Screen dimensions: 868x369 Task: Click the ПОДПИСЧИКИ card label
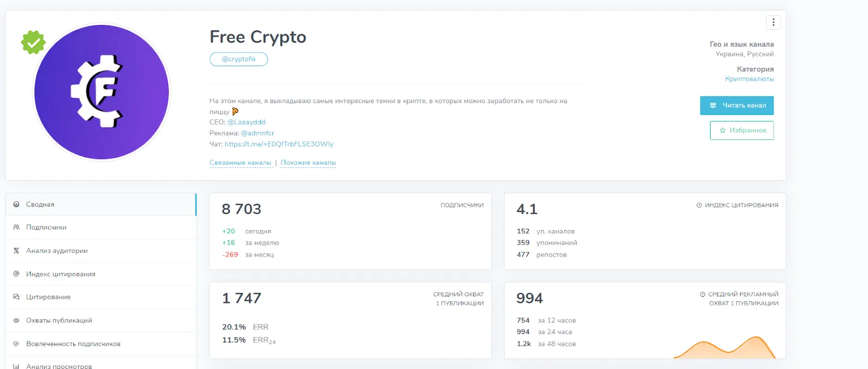[462, 205]
